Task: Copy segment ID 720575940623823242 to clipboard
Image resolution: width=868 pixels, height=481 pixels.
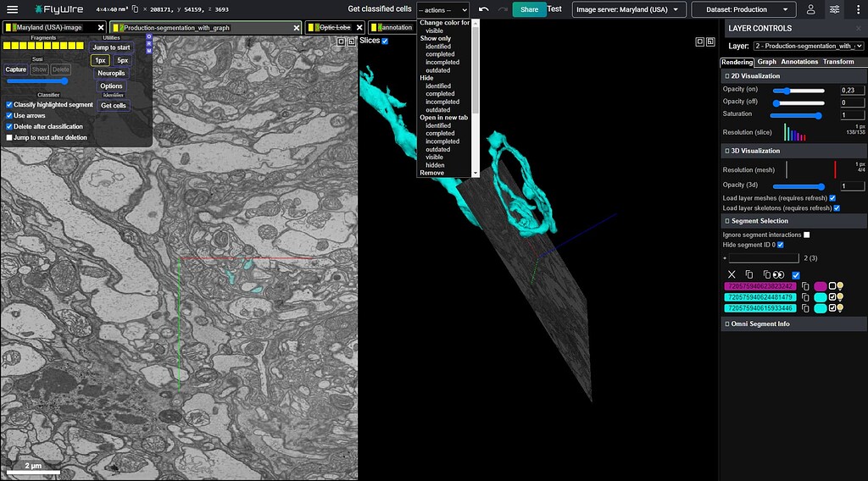Action: point(806,286)
